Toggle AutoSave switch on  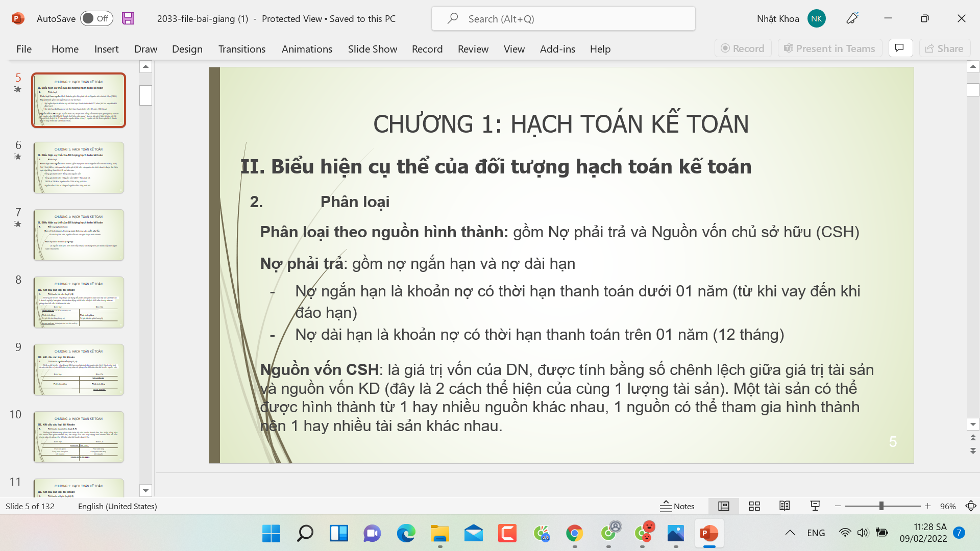96,18
